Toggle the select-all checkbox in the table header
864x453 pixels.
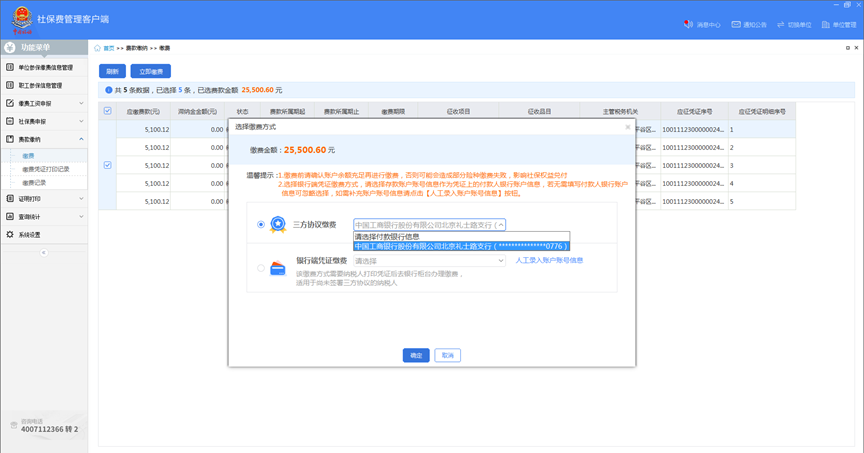click(x=107, y=111)
